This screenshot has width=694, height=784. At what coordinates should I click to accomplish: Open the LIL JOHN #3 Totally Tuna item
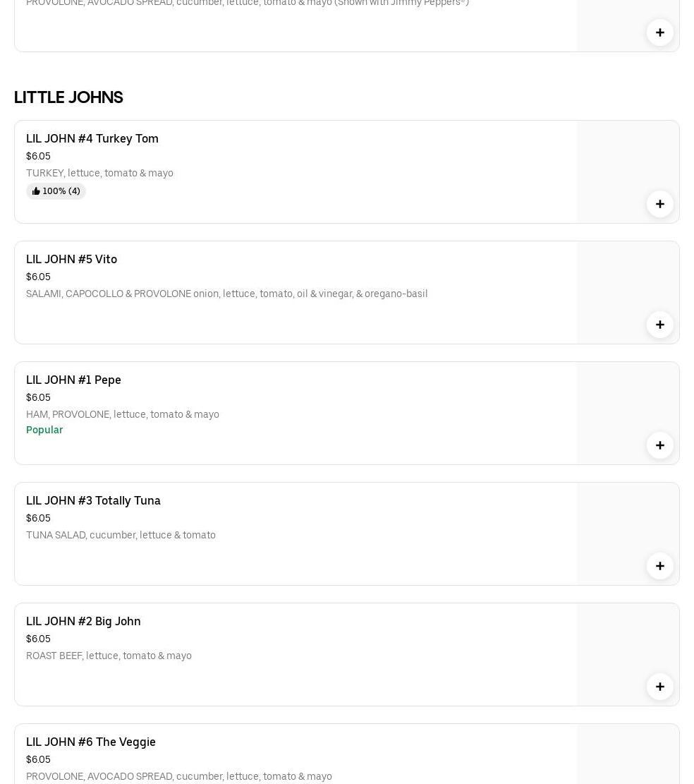[x=93, y=500]
